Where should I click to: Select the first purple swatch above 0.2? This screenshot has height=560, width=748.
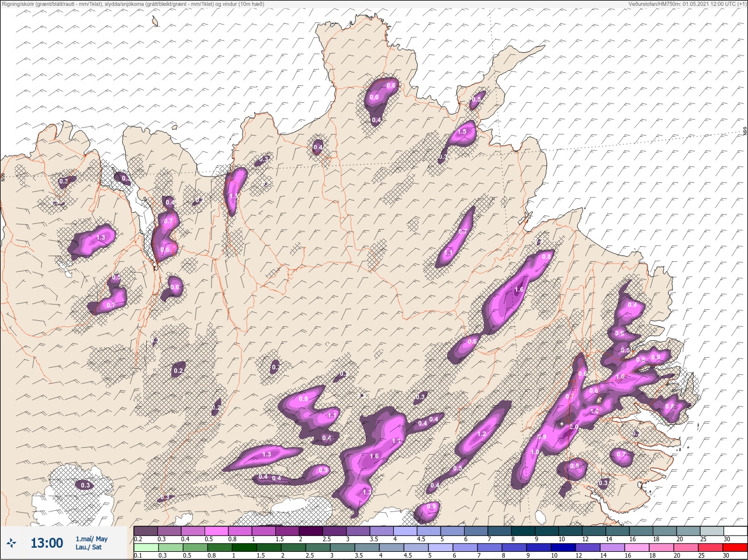pyautogui.click(x=146, y=531)
